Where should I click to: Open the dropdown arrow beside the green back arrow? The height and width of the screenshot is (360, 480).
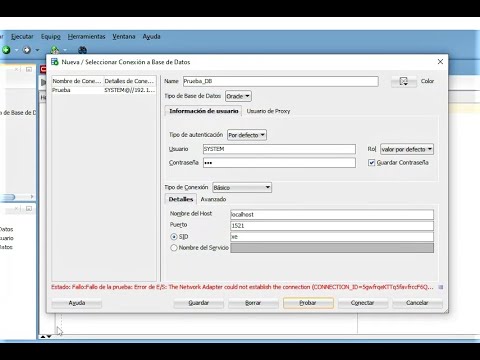16,50
